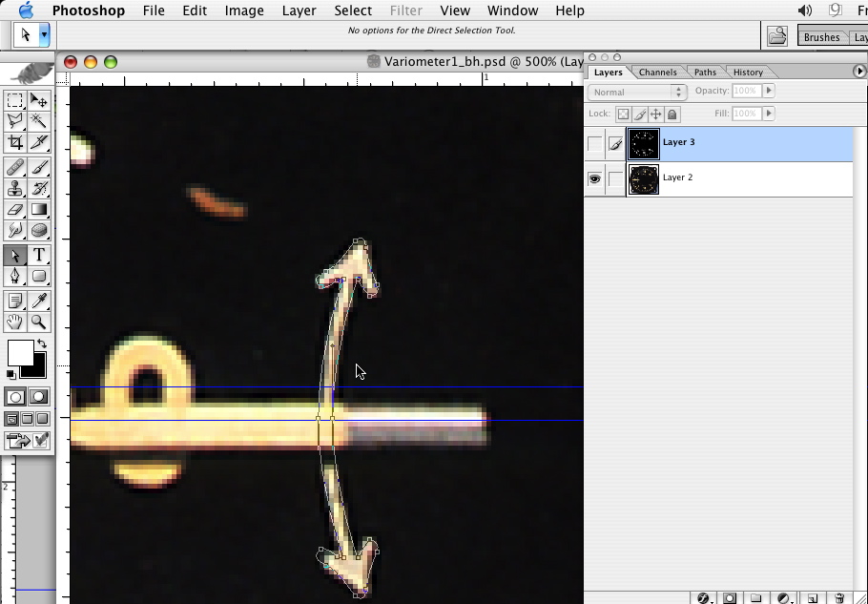This screenshot has width=868, height=604.
Task: Open the Filter menu
Action: click(406, 10)
